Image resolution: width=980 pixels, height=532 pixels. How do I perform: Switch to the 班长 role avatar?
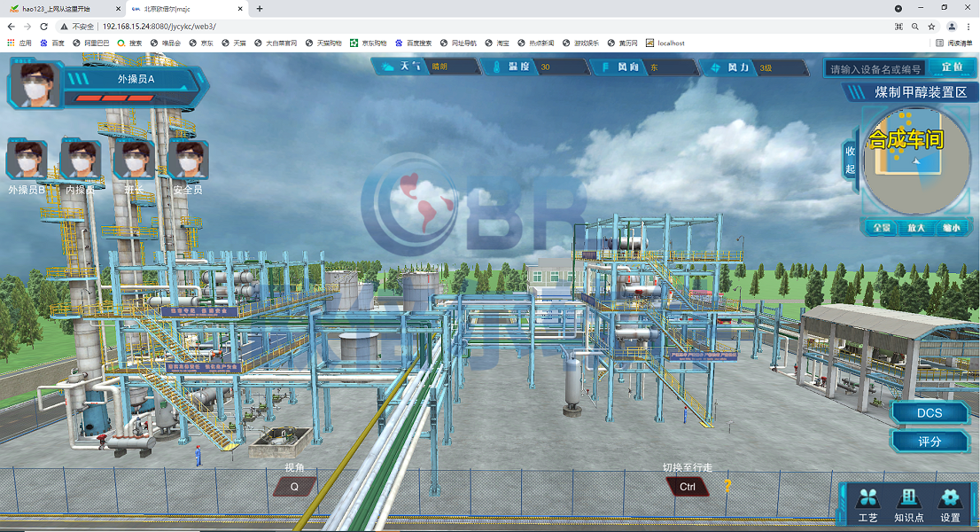[135, 160]
